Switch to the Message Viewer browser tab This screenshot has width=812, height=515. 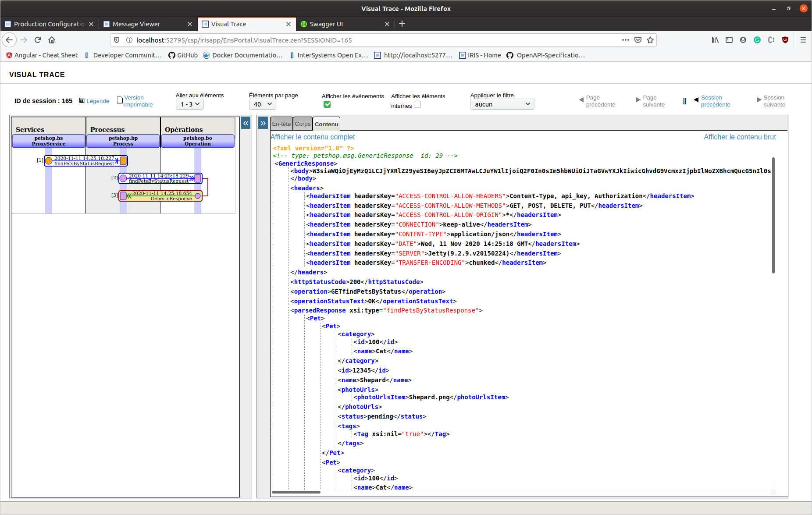tap(136, 24)
